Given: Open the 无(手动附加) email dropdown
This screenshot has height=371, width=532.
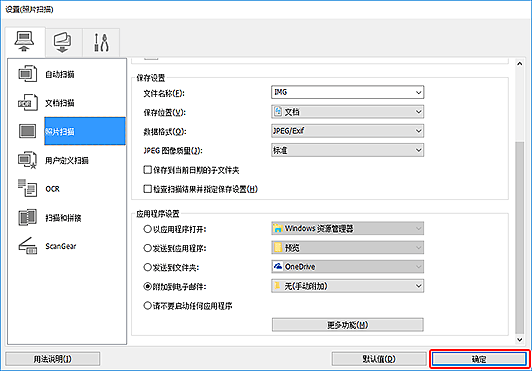Looking at the screenshot, I should [347, 286].
